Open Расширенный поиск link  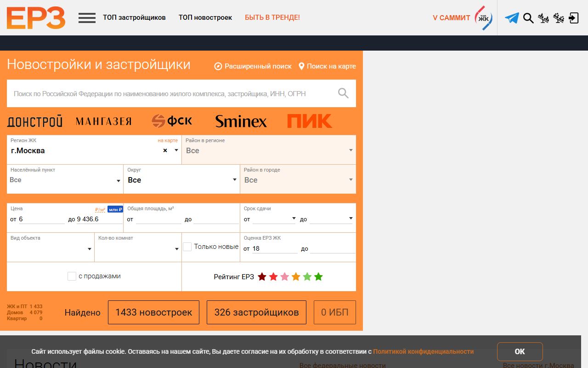[253, 66]
